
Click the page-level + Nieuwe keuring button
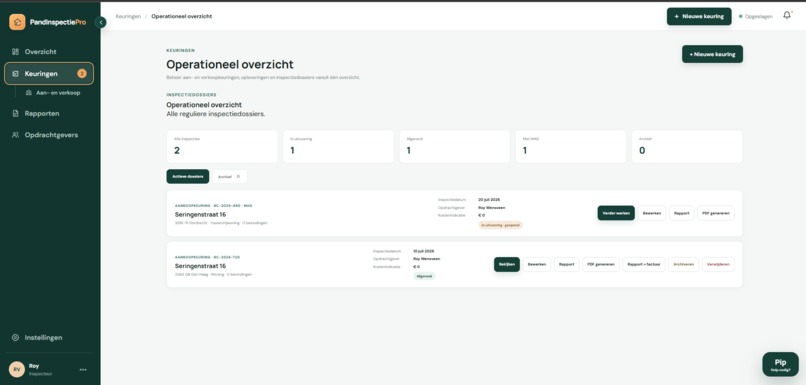coord(712,54)
